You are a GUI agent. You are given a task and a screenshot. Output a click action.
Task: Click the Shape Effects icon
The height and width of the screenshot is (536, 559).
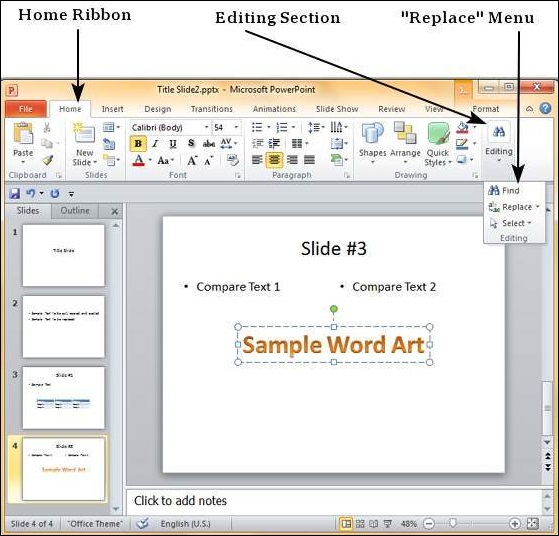(462, 159)
